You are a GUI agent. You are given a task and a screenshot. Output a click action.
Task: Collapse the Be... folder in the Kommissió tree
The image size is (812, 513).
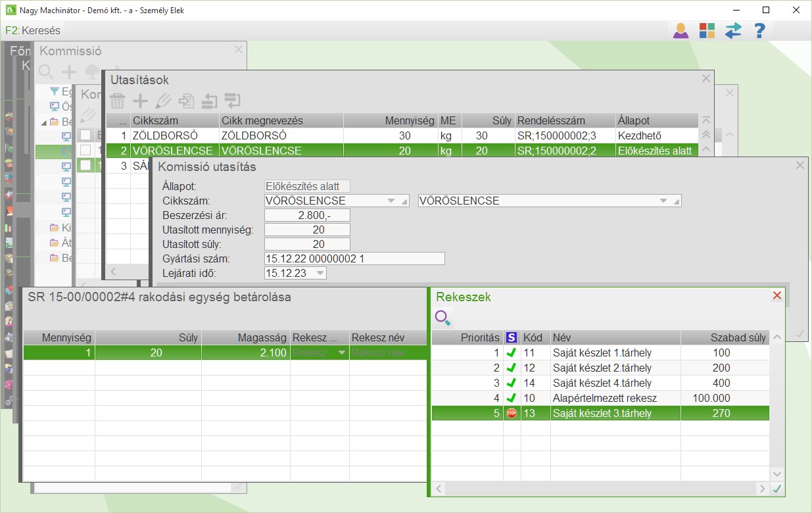pyautogui.click(x=44, y=122)
